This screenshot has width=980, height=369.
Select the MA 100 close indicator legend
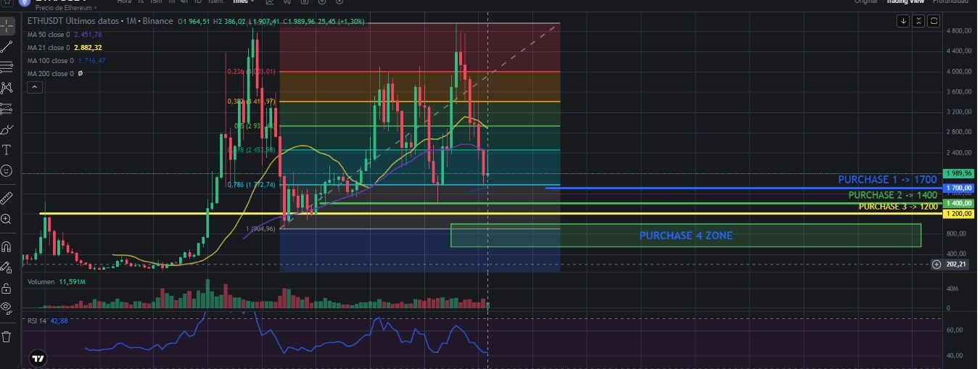tap(66, 61)
